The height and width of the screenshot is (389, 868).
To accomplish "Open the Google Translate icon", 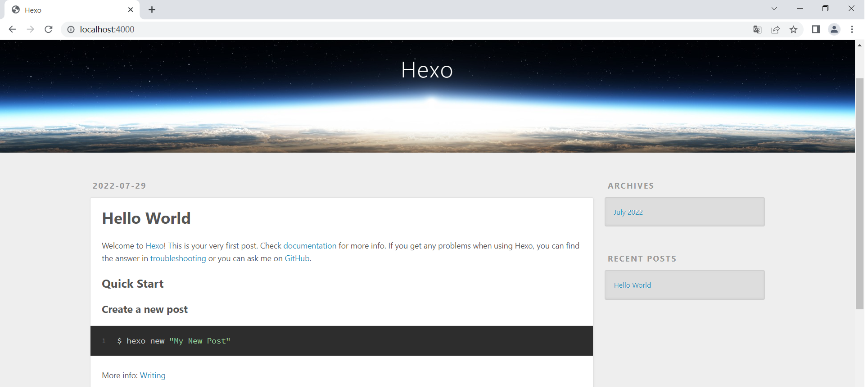I will point(757,30).
